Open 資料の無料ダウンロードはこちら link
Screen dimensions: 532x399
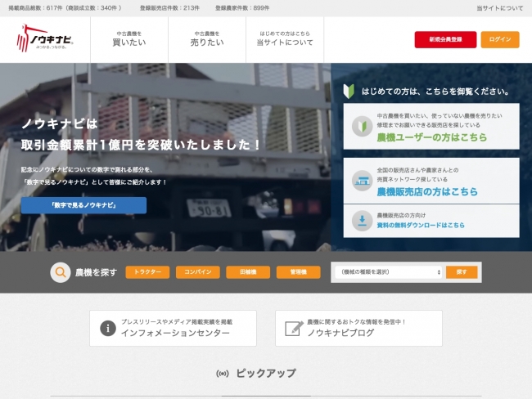421,225
